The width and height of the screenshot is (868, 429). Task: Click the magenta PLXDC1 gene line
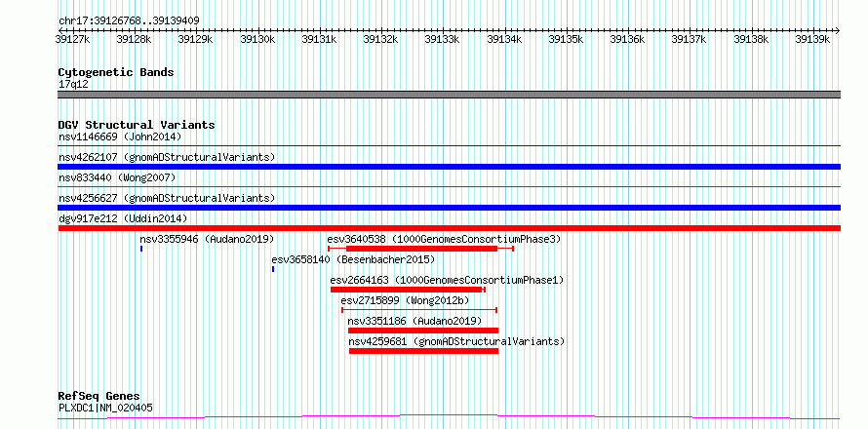[x=449, y=417]
